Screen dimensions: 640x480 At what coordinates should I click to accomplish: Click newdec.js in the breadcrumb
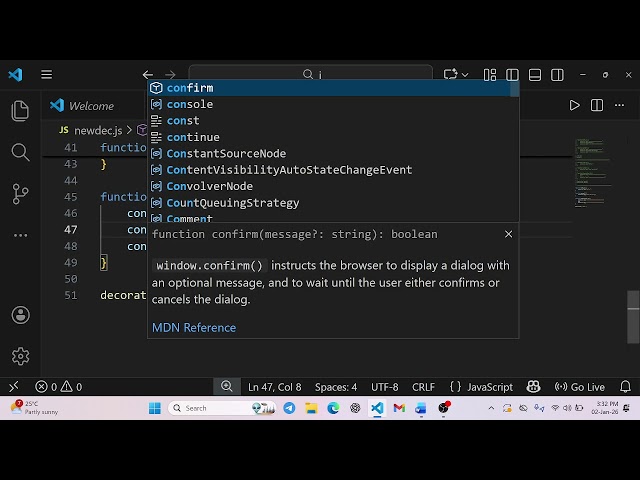(98, 130)
